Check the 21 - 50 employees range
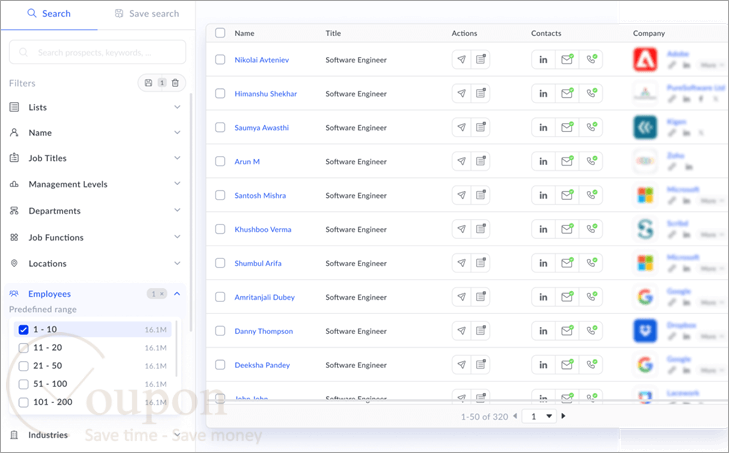 (x=23, y=366)
